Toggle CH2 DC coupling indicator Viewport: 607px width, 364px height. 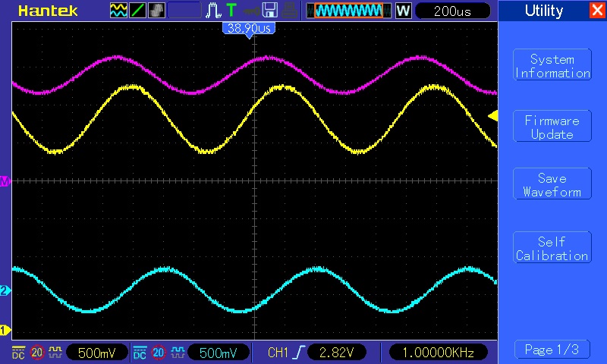(140, 352)
